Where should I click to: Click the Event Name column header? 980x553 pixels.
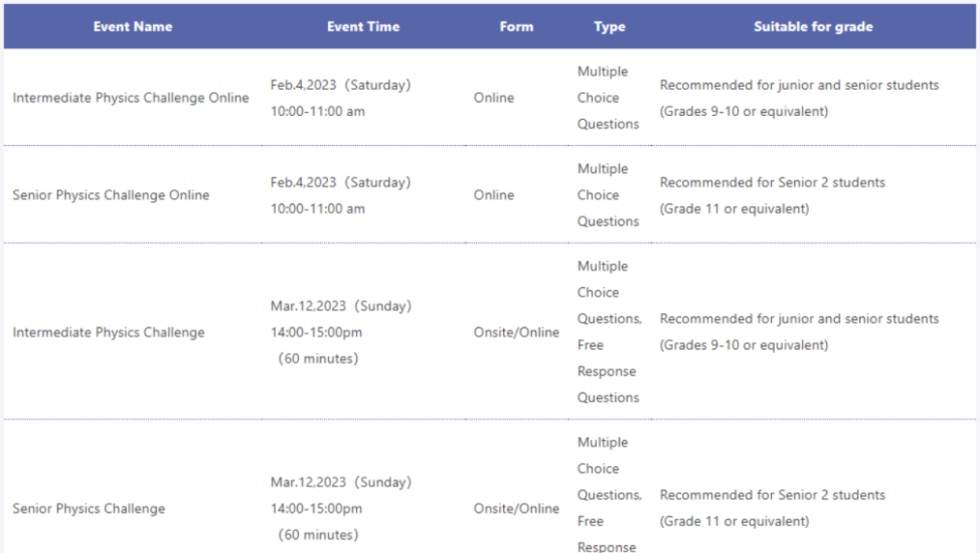(x=133, y=26)
